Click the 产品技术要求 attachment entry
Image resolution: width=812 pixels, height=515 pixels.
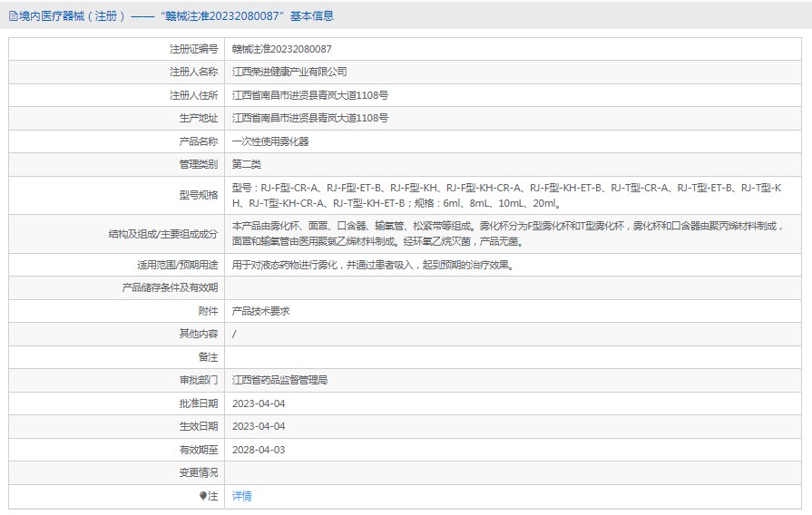[x=260, y=311]
